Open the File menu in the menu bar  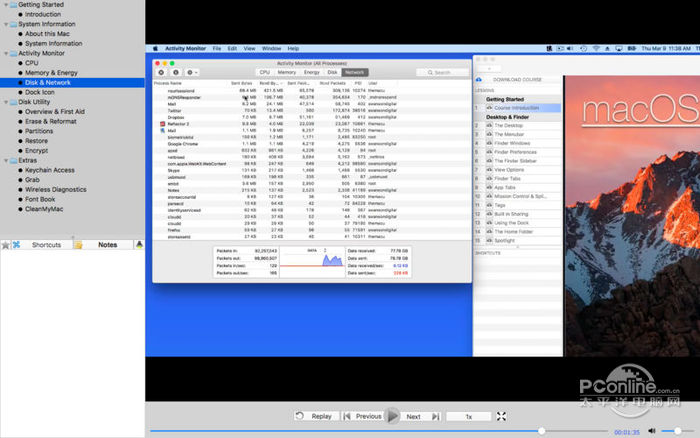pyautogui.click(x=217, y=48)
